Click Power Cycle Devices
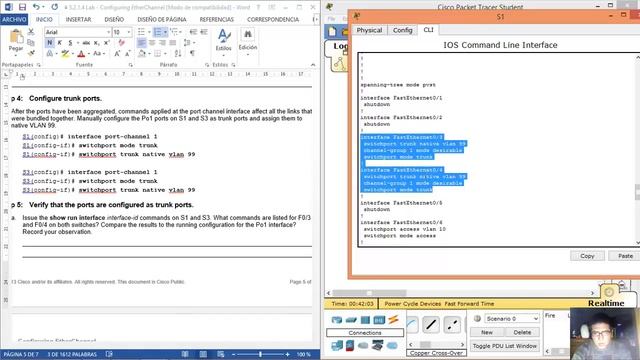This screenshot has width=640, height=360. [x=413, y=304]
